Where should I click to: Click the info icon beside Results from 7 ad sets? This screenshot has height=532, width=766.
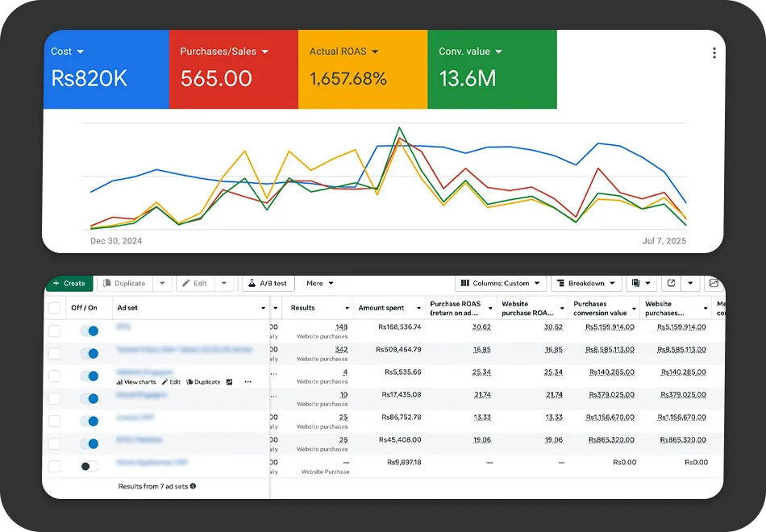coord(193,486)
